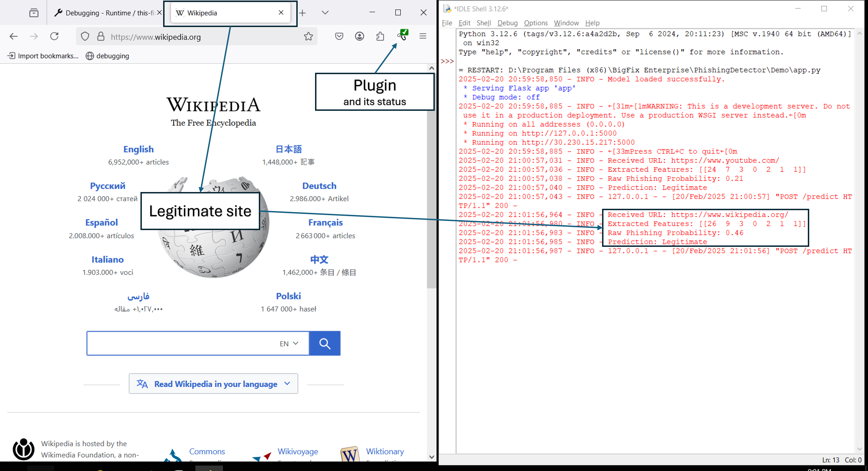Open the Deutsch Wikipedia link
Screen dimensions: 868x471
coord(319,186)
